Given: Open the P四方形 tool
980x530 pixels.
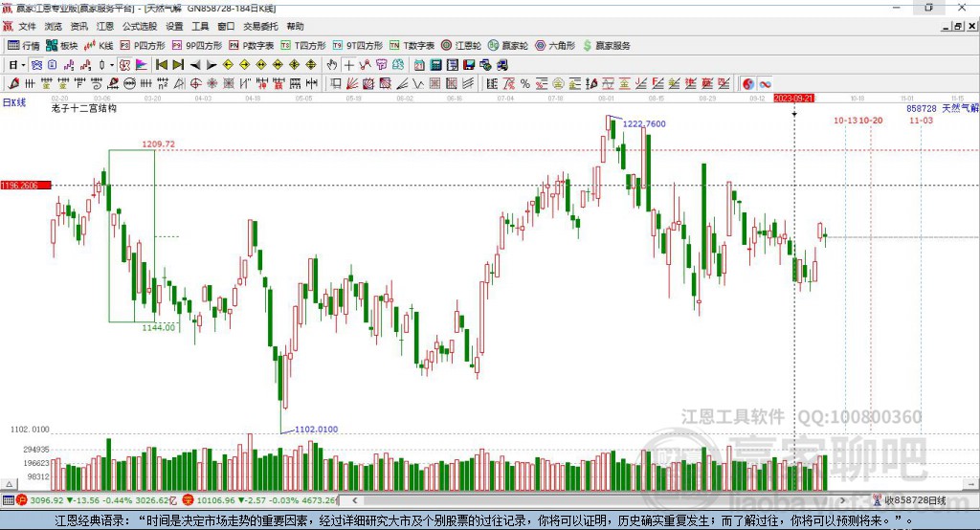Looking at the screenshot, I should (143, 46).
